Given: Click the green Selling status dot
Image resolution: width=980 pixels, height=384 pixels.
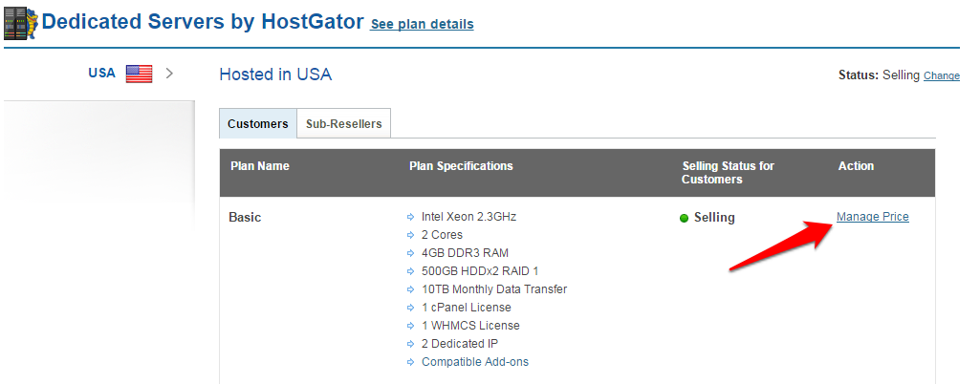Looking at the screenshot, I should tap(684, 218).
